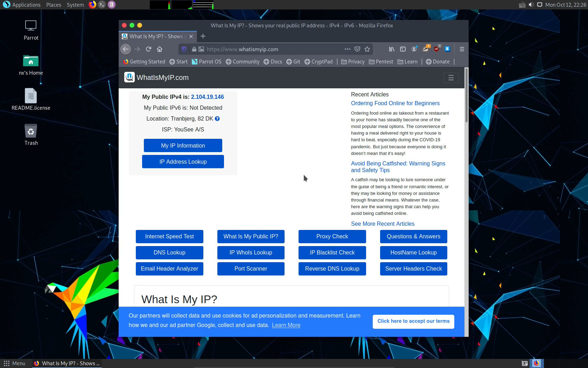Open blue S extension icon
The height and width of the screenshot is (368, 588).
(x=447, y=49)
